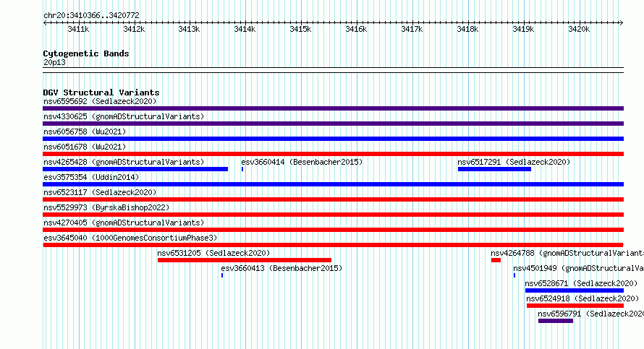This screenshot has width=644, height=349.
Task: Click the right arrowhead of the ruler
Action: click(622, 23)
